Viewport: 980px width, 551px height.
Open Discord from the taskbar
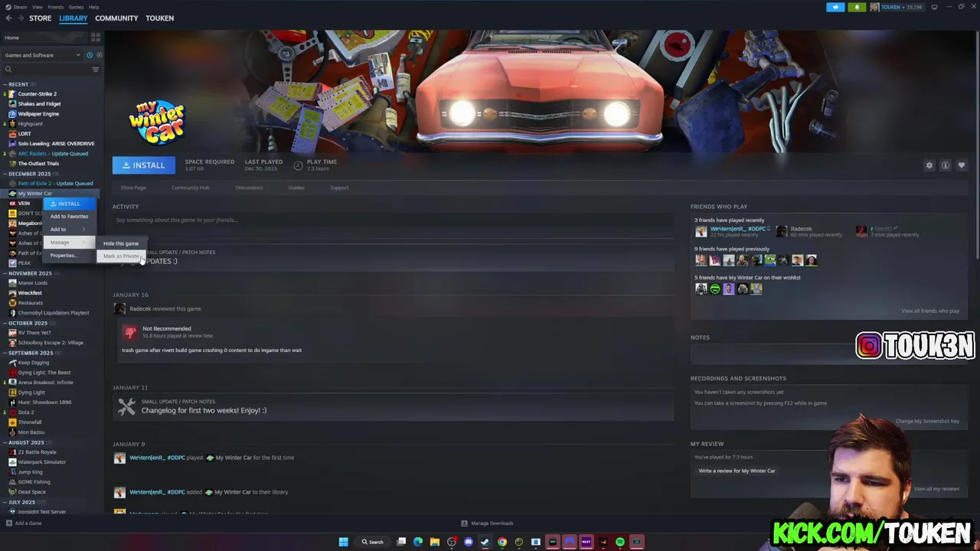[469, 542]
